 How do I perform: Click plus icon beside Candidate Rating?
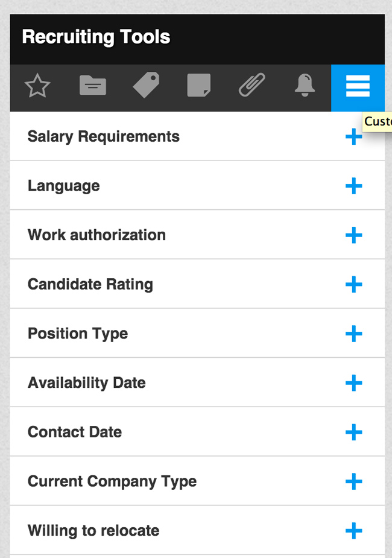coord(353,285)
